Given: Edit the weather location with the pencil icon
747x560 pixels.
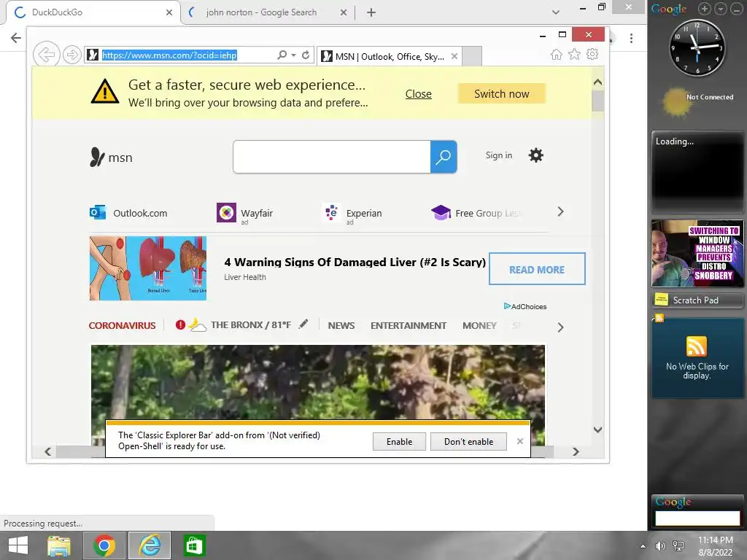Looking at the screenshot, I should [x=303, y=324].
